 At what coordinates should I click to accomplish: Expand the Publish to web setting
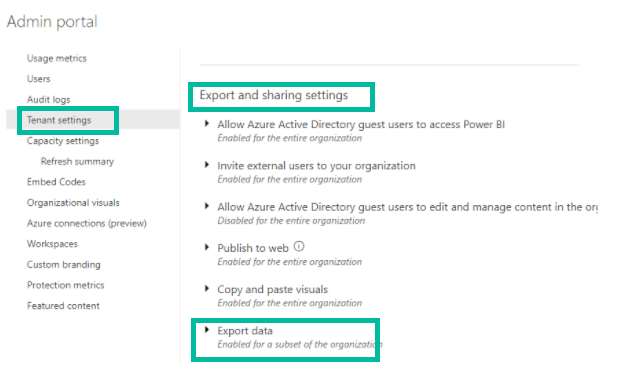207,247
